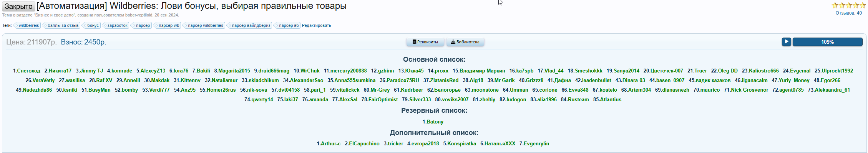Open profile of user vitalickck

tap(348, 90)
